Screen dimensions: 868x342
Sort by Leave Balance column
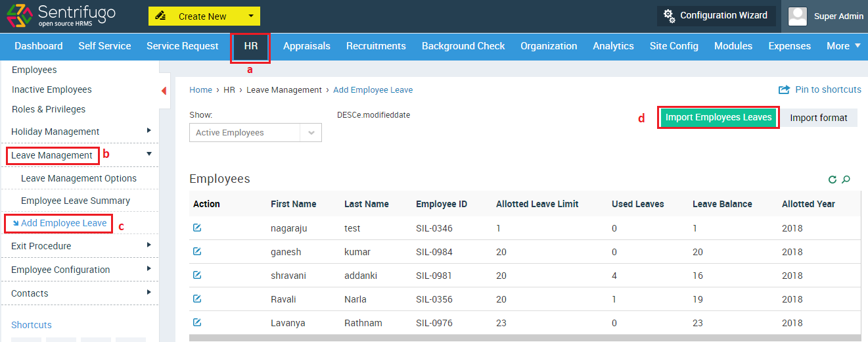point(722,204)
